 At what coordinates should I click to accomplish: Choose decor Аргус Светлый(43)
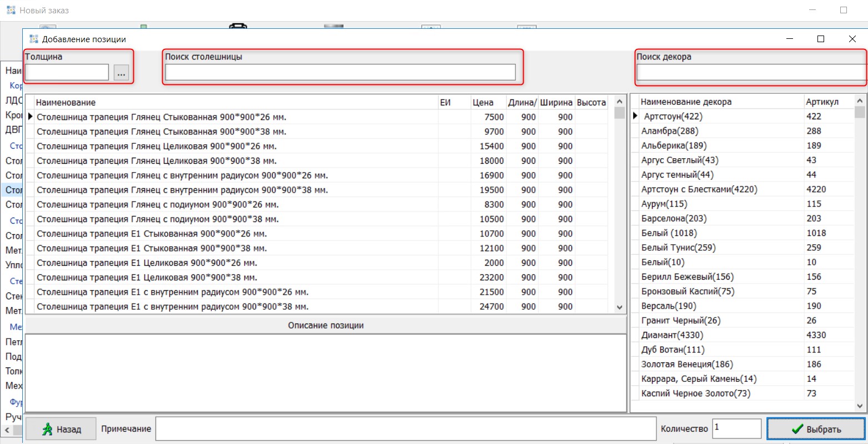click(x=680, y=160)
